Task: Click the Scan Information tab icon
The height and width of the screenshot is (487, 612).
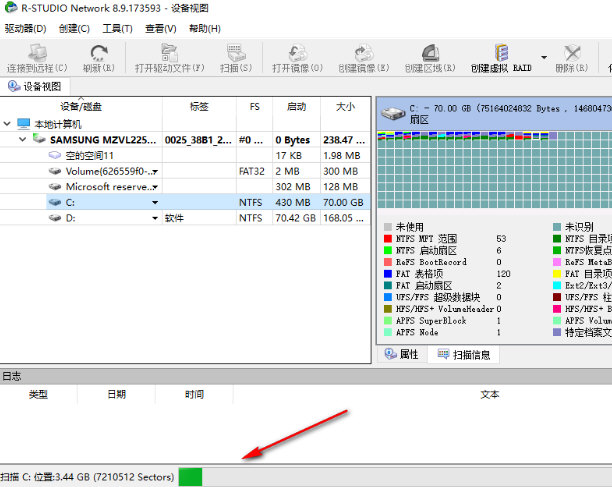Action: pyautogui.click(x=443, y=354)
